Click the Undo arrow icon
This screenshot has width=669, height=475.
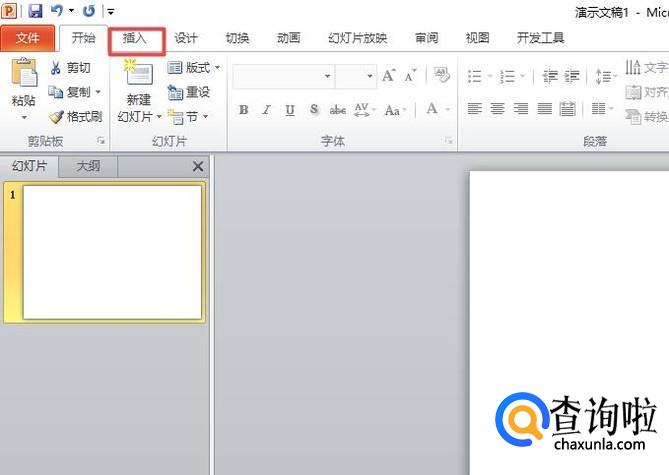(x=57, y=10)
